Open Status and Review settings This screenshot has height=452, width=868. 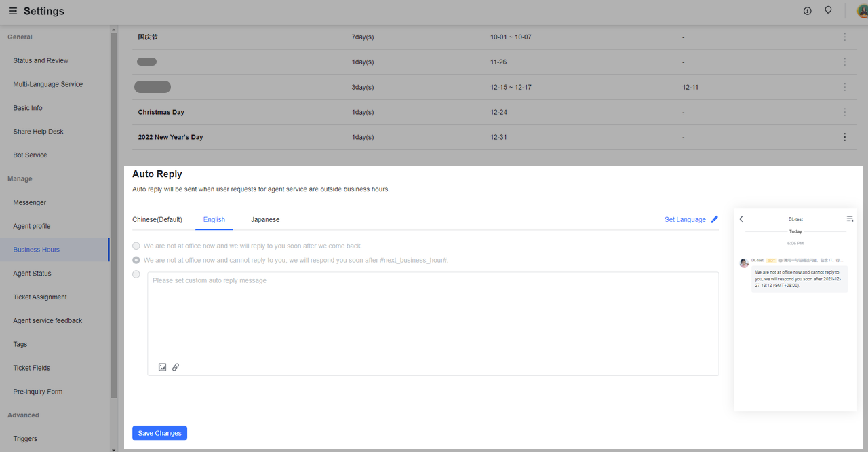[41, 60]
